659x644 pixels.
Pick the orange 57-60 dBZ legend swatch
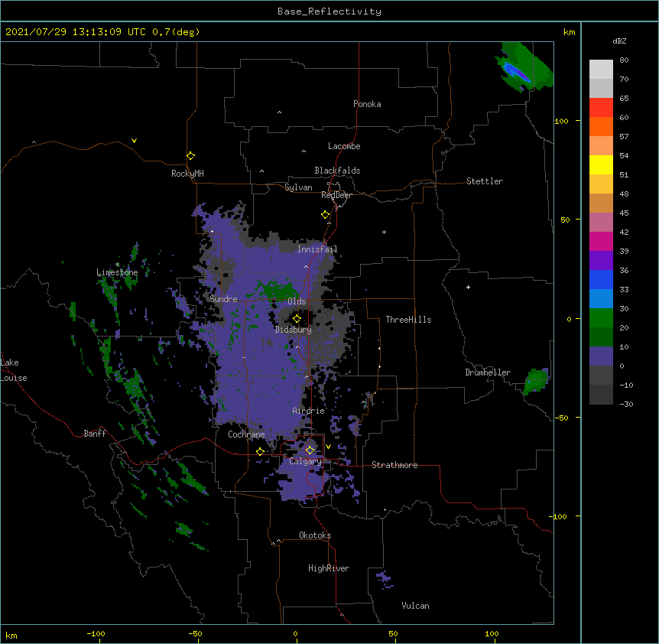(601, 126)
